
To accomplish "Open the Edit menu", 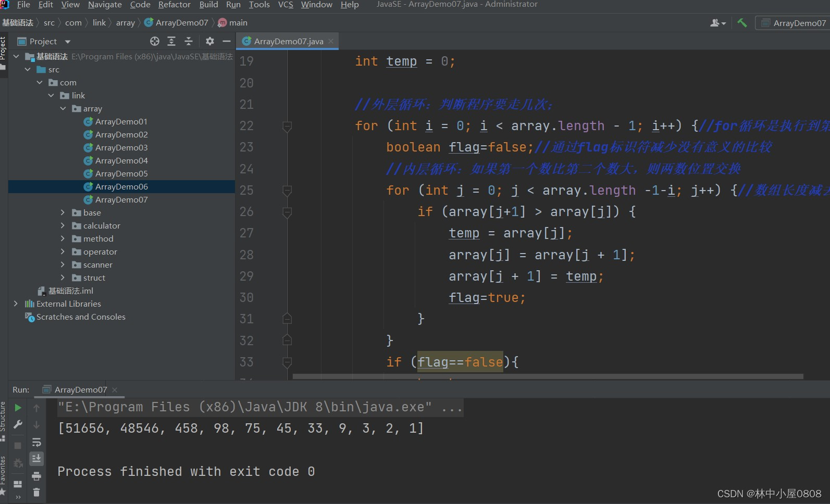I will (46, 5).
